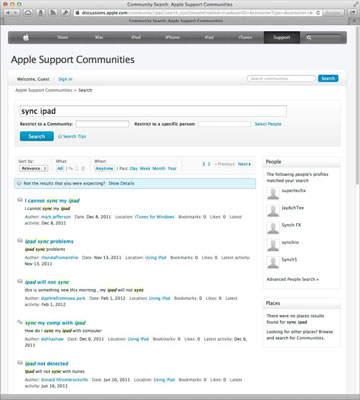Reload page using address bar icon
The width and height of the screenshot is (360, 400).
point(318,13)
